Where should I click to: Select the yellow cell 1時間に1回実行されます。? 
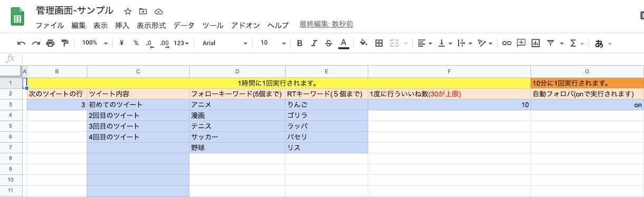(x=279, y=83)
